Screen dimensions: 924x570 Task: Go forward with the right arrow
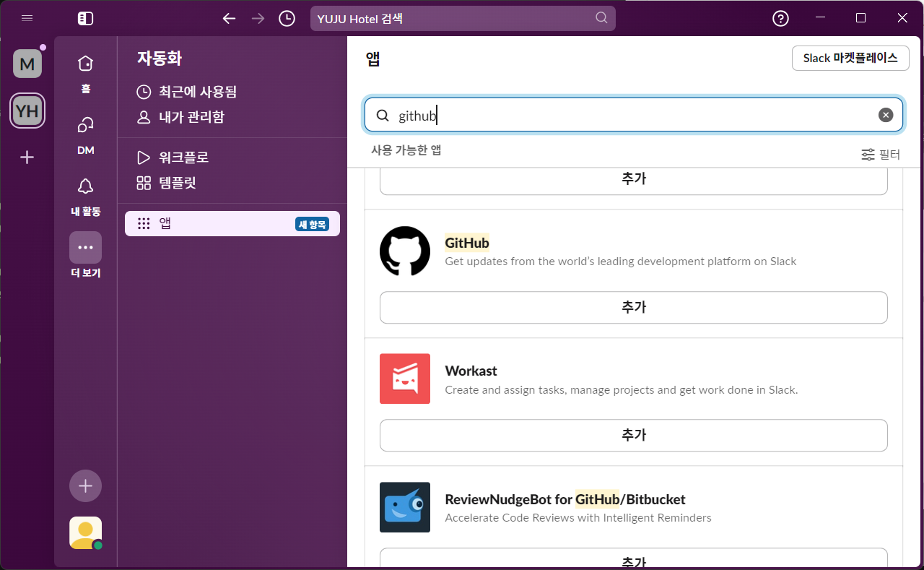[258, 18]
